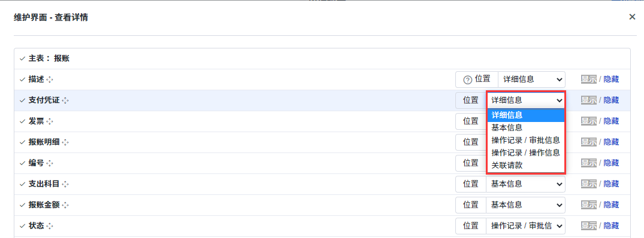The image size is (644, 238).
Task: Click the move handle icon beside 支付凭证
Action: 65,100
